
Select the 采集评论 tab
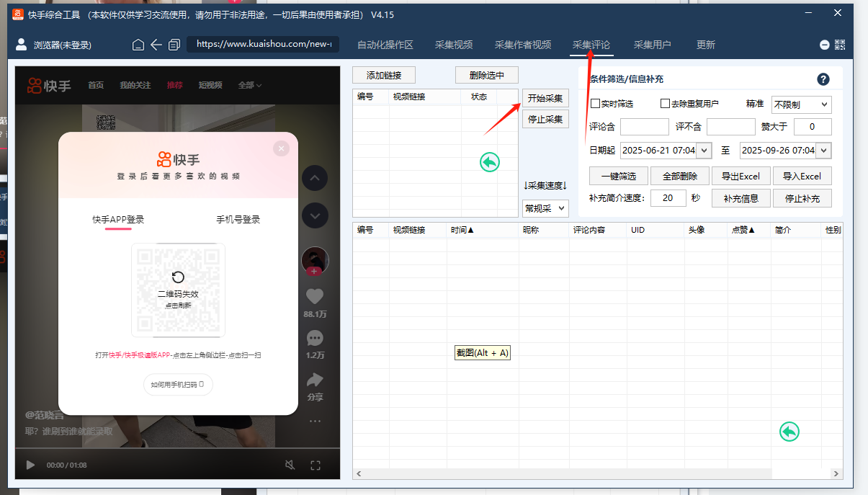(591, 45)
